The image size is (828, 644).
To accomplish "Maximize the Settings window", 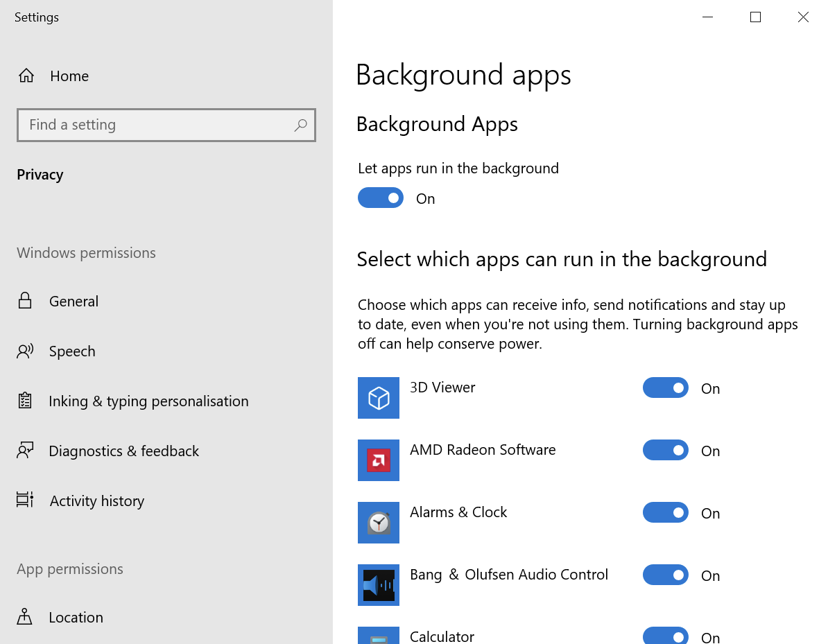I will tap(755, 17).
